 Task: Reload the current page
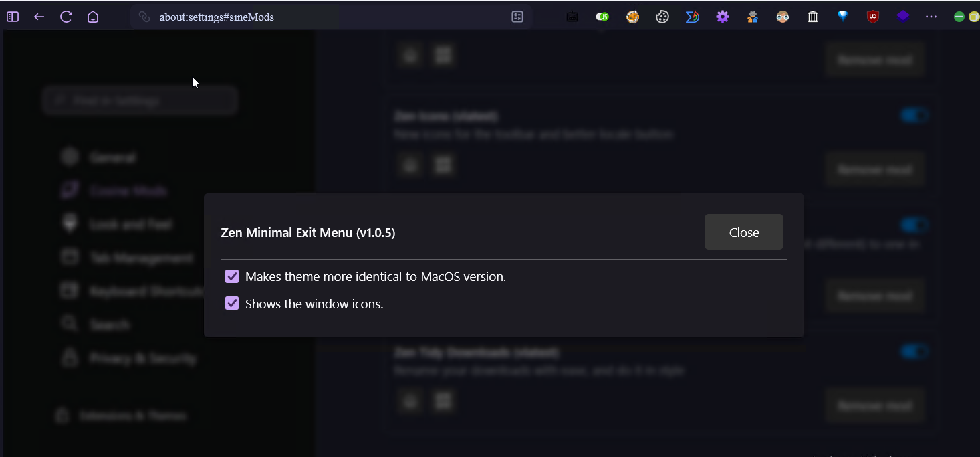(x=66, y=17)
